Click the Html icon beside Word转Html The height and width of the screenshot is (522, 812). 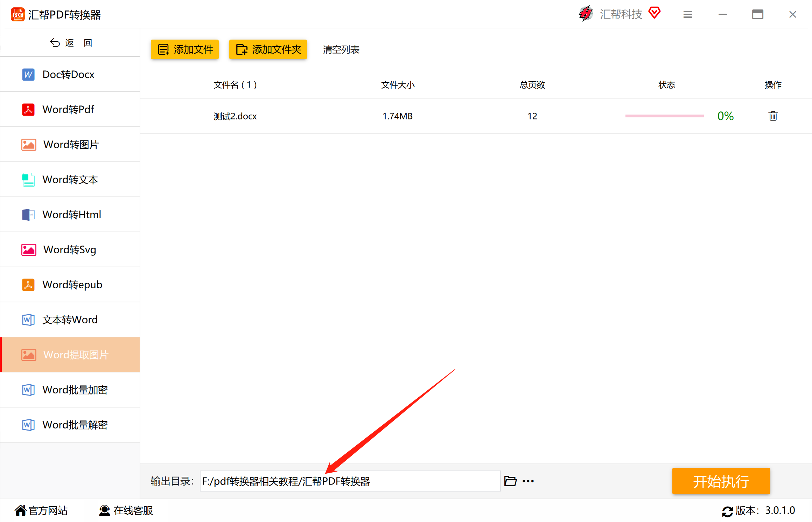point(28,214)
